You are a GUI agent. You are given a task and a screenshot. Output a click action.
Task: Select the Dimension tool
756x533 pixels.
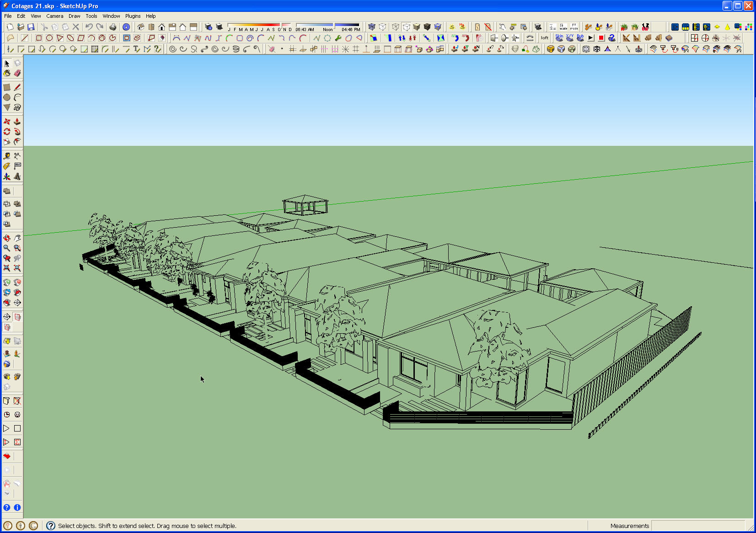(x=17, y=156)
